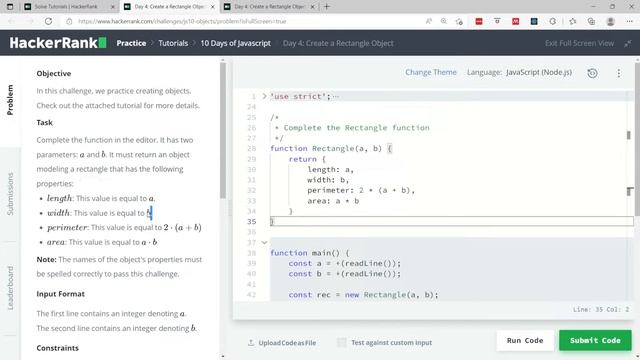Open the Language JavaScript (Node.js) dropdown
Viewport: 640px width, 360px height.
tap(539, 72)
